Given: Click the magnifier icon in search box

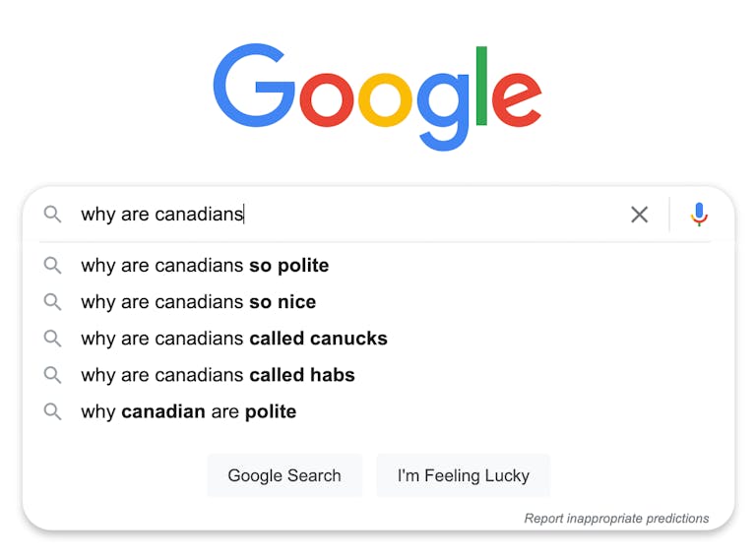Looking at the screenshot, I should coord(53,215).
